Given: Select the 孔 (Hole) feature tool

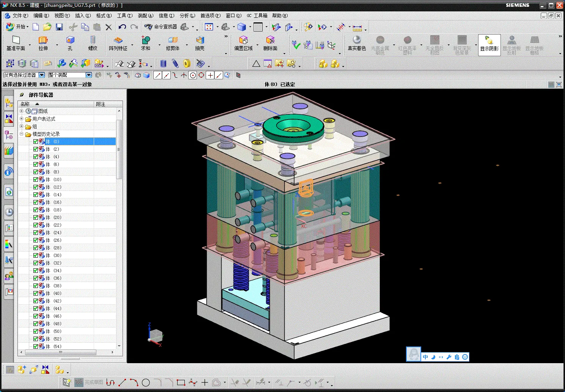Looking at the screenshot, I should coord(70,40).
